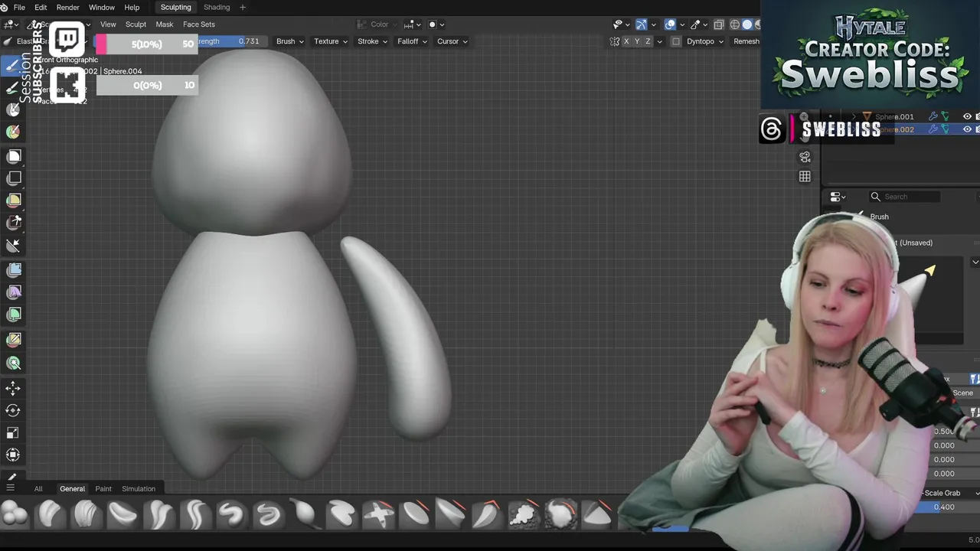Pick the Crease Polish brush
The width and height of the screenshot is (980, 551).
tap(159, 514)
